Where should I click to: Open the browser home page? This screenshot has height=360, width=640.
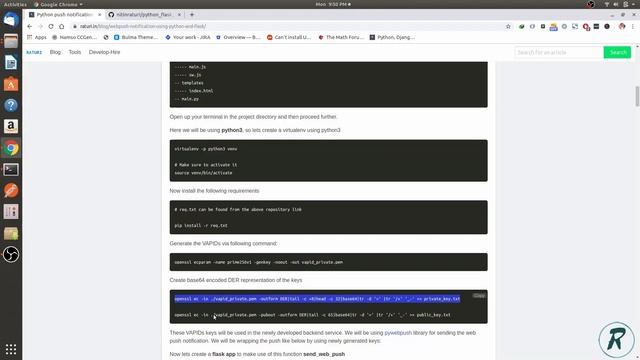[x=62, y=26]
